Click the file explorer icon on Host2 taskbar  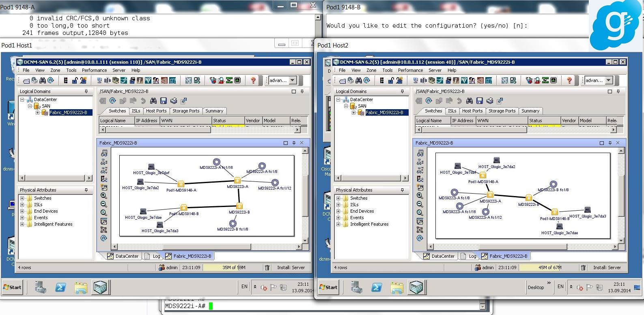coord(397,287)
